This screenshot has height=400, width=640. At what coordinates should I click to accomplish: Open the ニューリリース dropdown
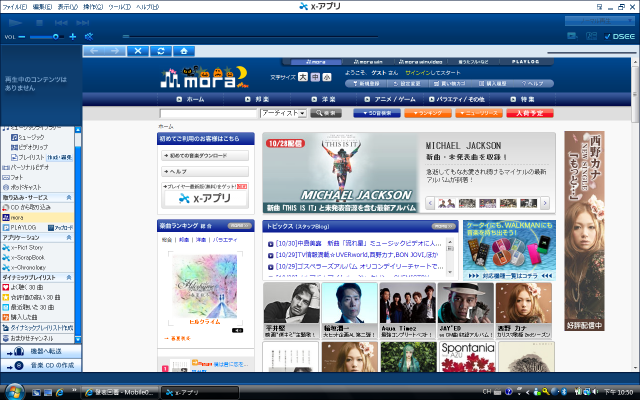479,113
